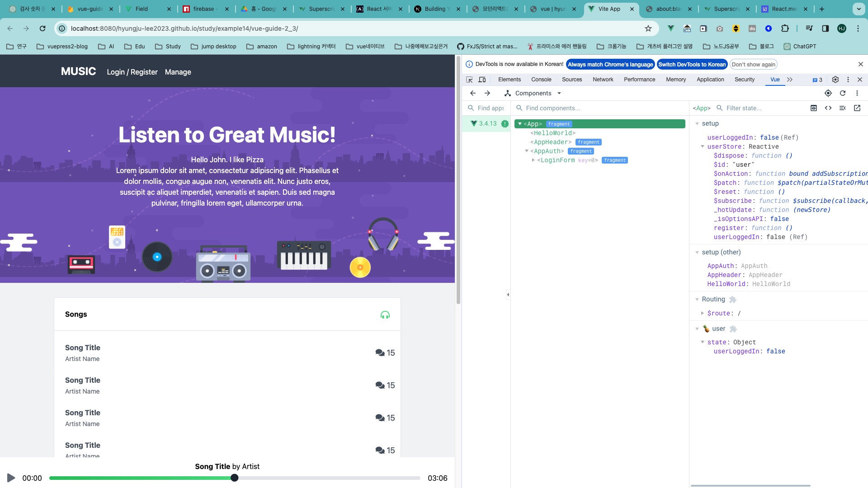Click show render code icon
868x488 pixels.
pyautogui.click(x=843, y=108)
